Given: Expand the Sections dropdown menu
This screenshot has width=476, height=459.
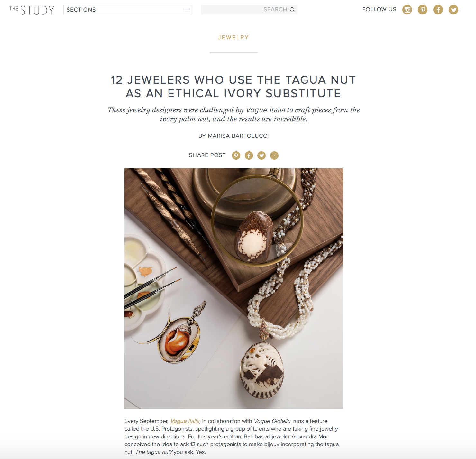Looking at the screenshot, I should (x=128, y=10).
